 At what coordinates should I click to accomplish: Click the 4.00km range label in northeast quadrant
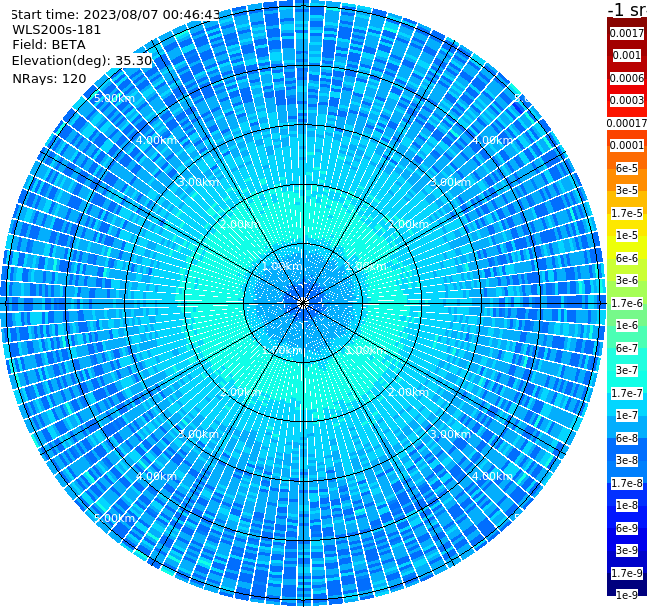[493, 140]
